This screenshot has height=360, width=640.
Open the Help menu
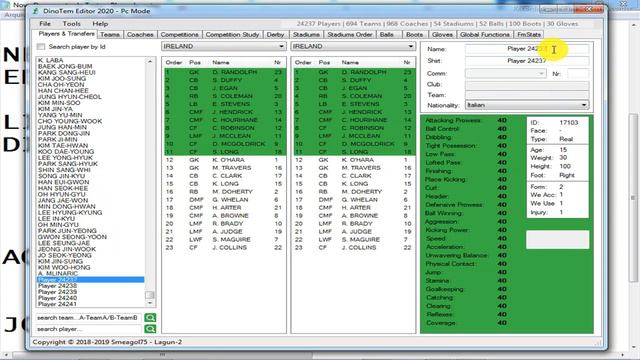click(100, 24)
